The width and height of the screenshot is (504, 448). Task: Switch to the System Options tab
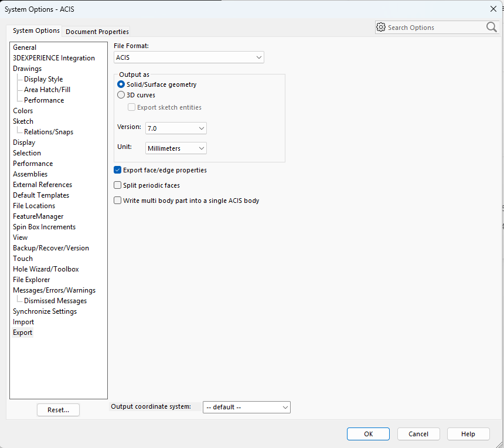coord(36,30)
